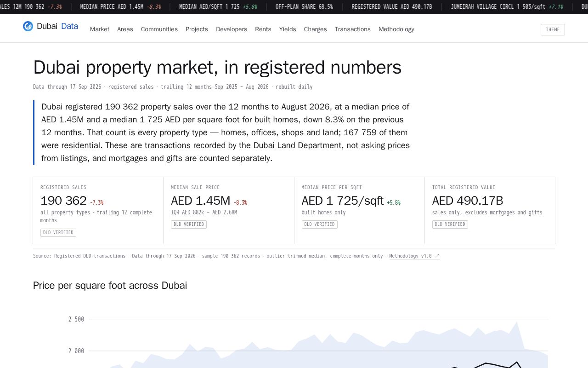The width and height of the screenshot is (588, 368).
Task: Go to the Areas page
Action: coord(125,29)
